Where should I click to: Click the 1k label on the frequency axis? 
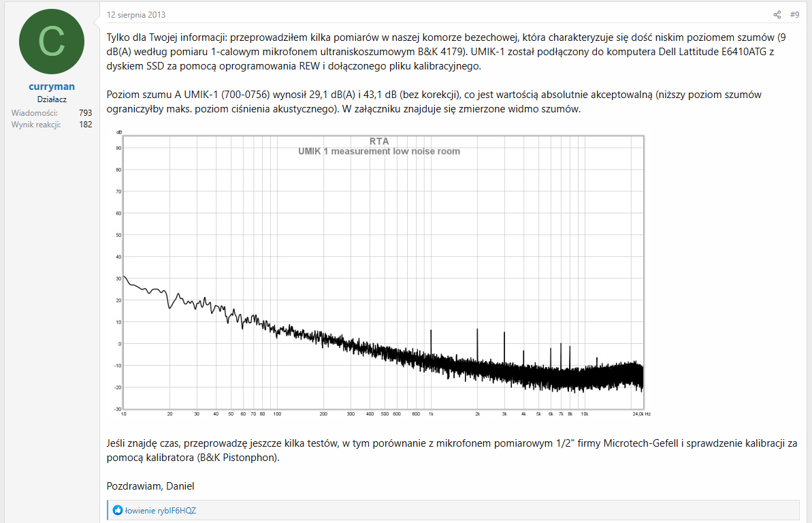[x=431, y=413]
